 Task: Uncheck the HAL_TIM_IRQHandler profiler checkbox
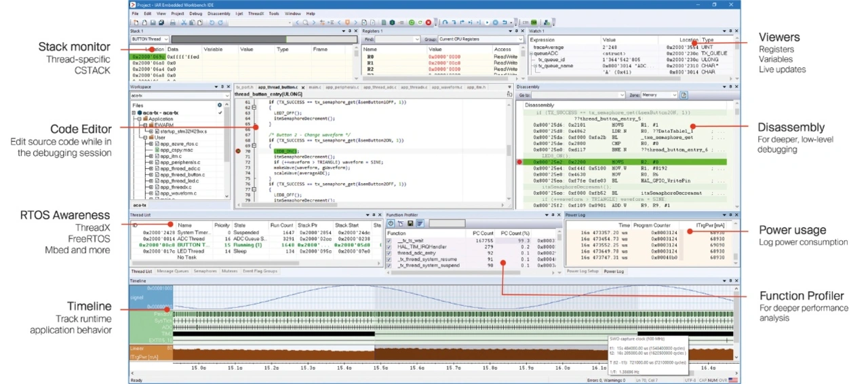(389, 246)
